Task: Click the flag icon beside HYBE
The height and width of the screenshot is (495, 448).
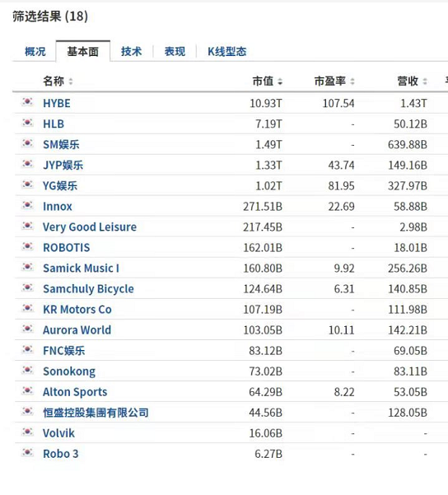Action: click(27, 102)
